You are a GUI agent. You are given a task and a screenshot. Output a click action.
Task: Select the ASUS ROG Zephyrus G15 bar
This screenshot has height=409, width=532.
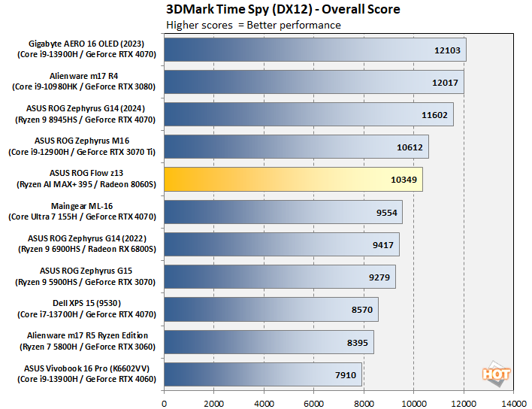(x=280, y=277)
